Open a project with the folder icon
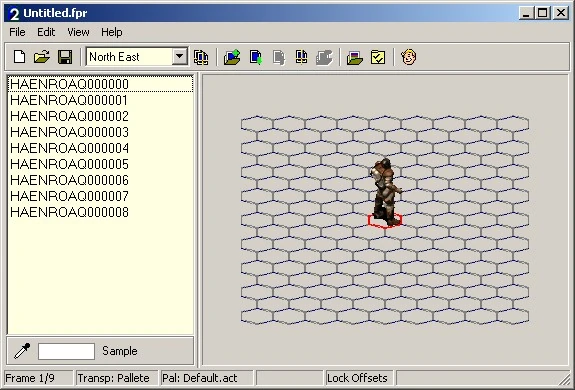The height and width of the screenshot is (390, 575). point(42,57)
